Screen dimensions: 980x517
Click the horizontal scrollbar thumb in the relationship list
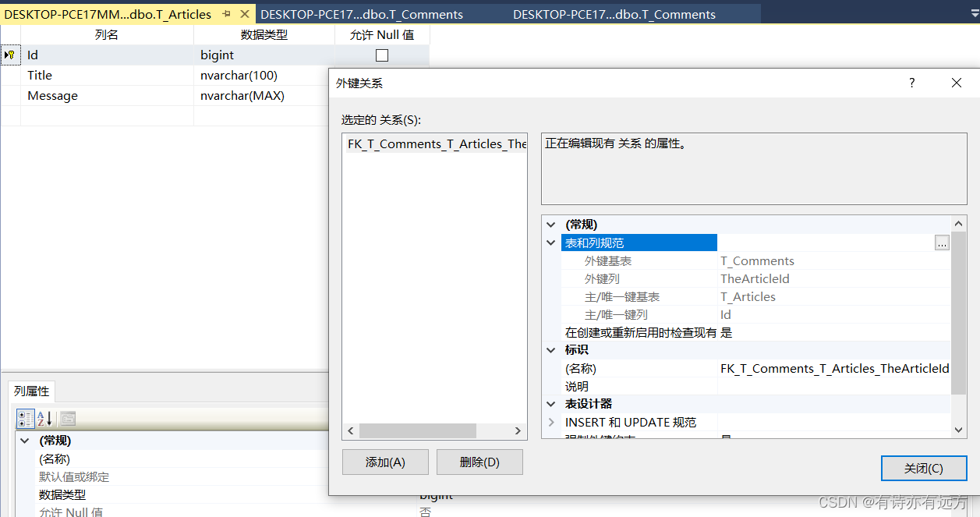tap(418, 431)
